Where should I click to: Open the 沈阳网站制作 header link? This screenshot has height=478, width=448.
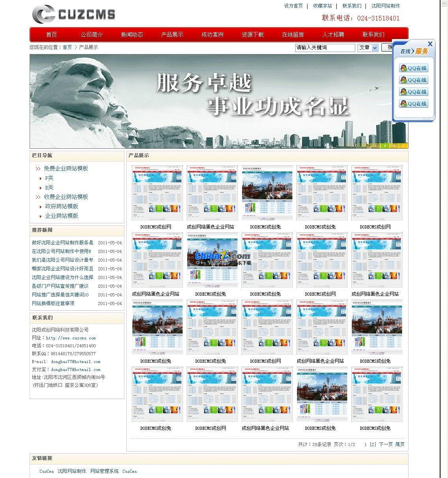pyautogui.click(x=386, y=6)
